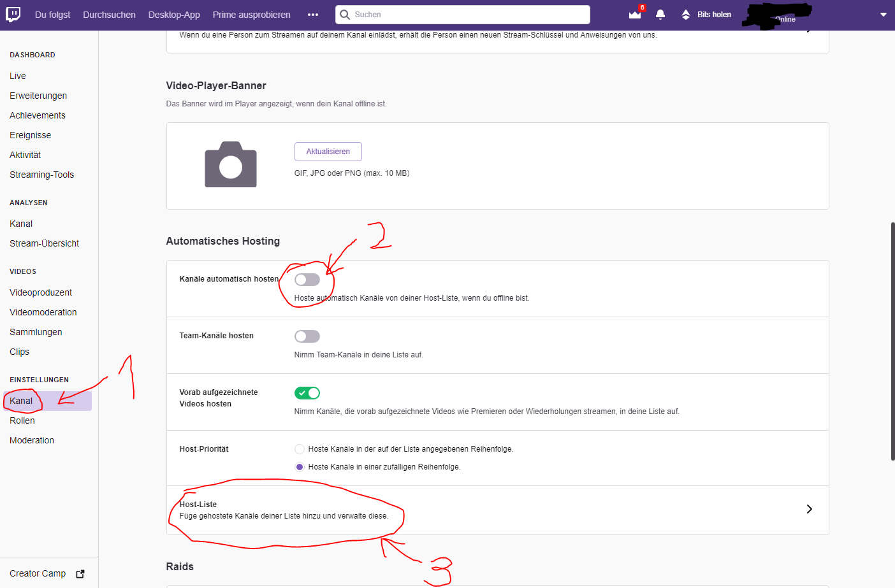Open Rollen settings in the sidebar
This screenshot has height=588, width=895.
[22, 420]
